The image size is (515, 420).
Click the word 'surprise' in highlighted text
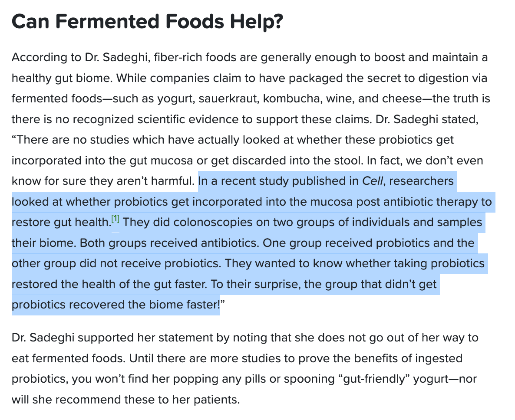click(277, 284)
